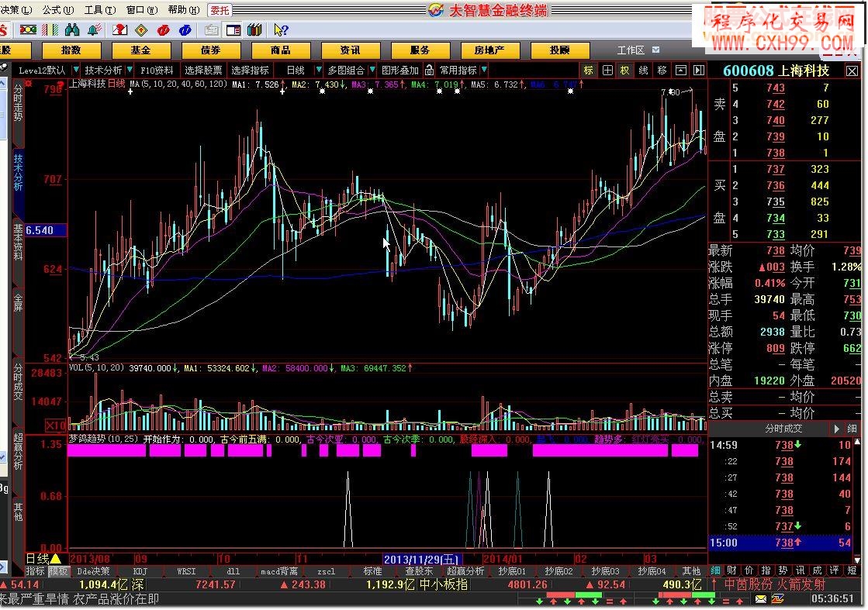The width and height of the screenshot is (868, 610).
Task: Click the help cursor question-mark icon
Action: [x=281, y=30]
